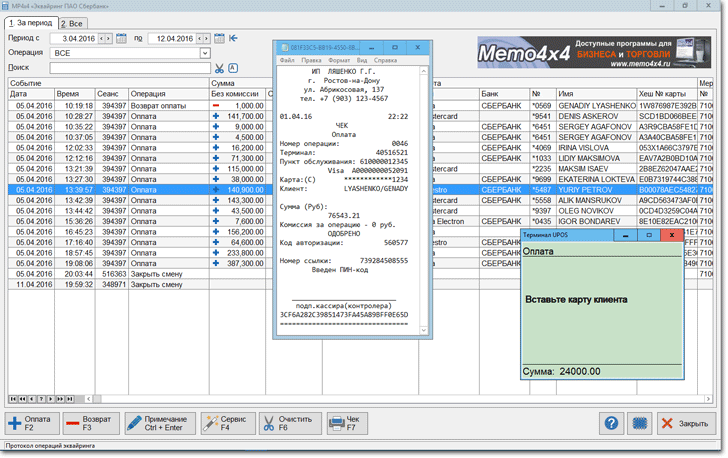Open the end date calendar picker
Image resolution: width=728 pixels, height=458 pixels.
point(219,39)
